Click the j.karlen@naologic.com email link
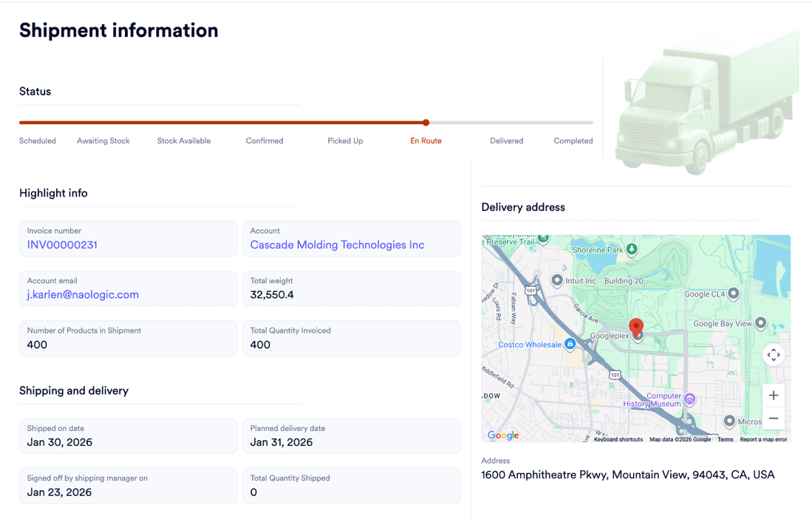 click(x=83, y=294)
